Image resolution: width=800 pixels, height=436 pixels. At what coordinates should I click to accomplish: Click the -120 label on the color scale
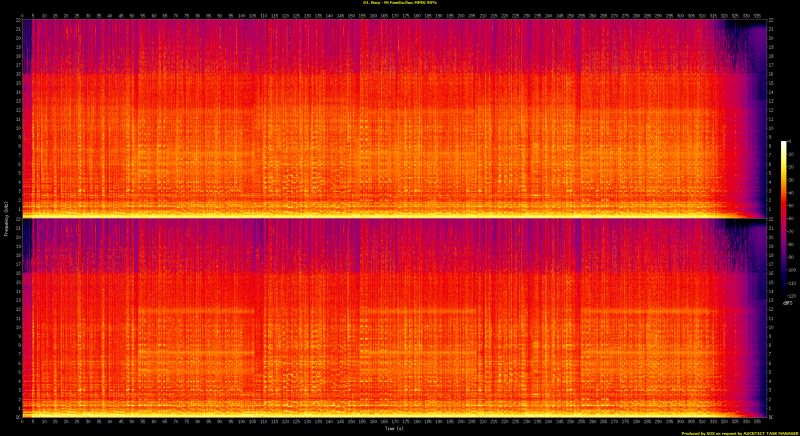click(790, 296)
